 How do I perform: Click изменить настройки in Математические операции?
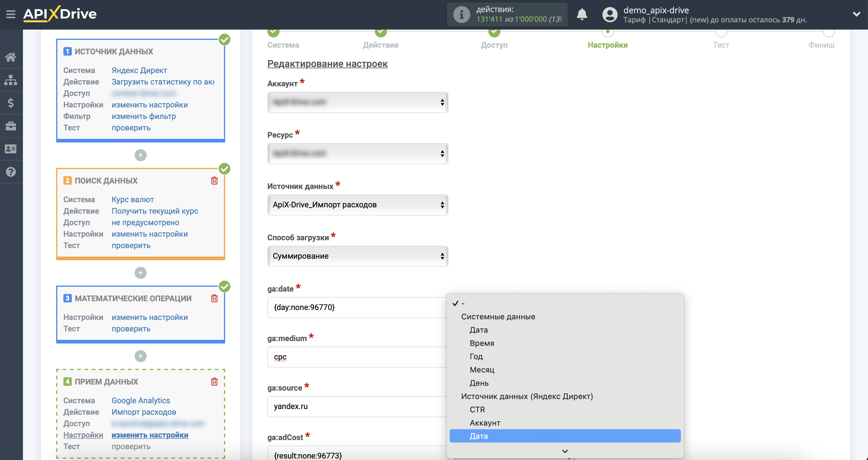tap(150, 317)
